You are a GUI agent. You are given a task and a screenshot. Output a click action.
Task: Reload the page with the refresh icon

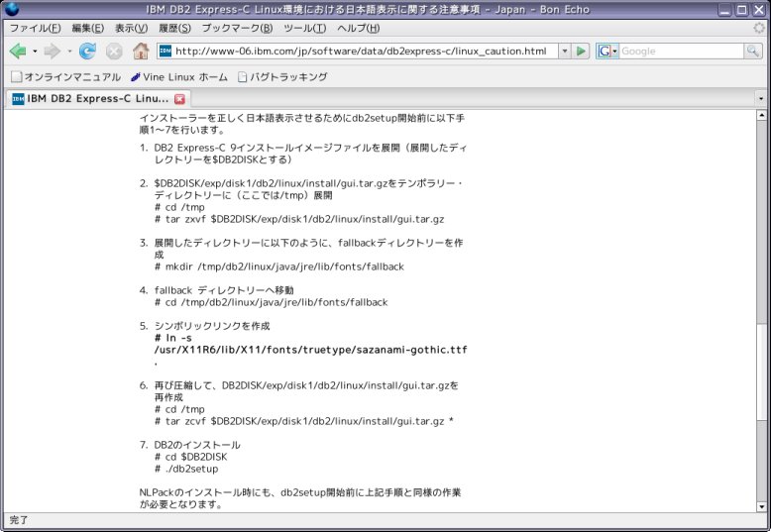tap(87, 51)
